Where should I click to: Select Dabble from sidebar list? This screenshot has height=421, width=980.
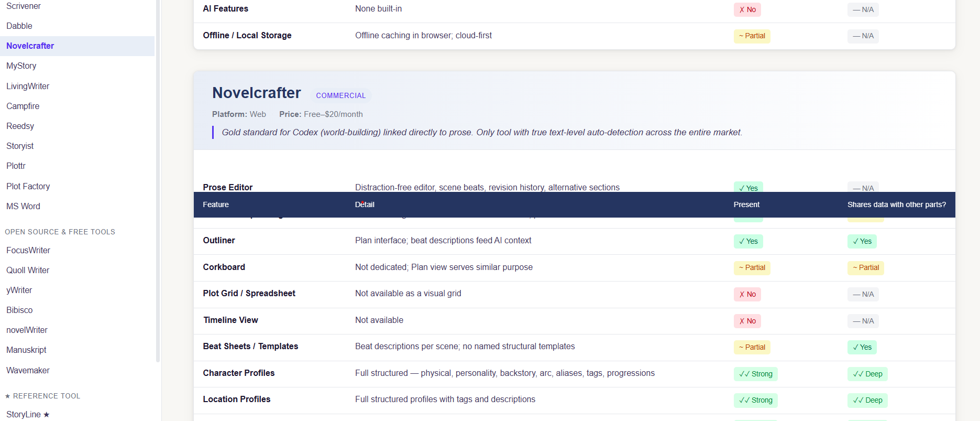coord(19,26)
